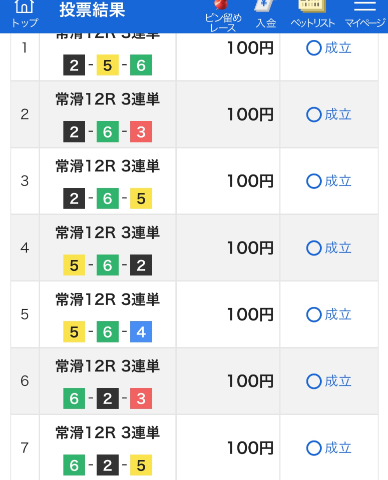Click the 100円 amount in row 3
388x480 pixels.
point(250,181)
